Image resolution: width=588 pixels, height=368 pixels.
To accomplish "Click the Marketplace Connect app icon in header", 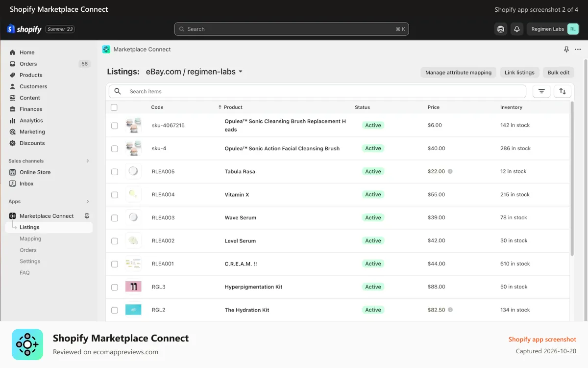I will (x=106, y=49).
